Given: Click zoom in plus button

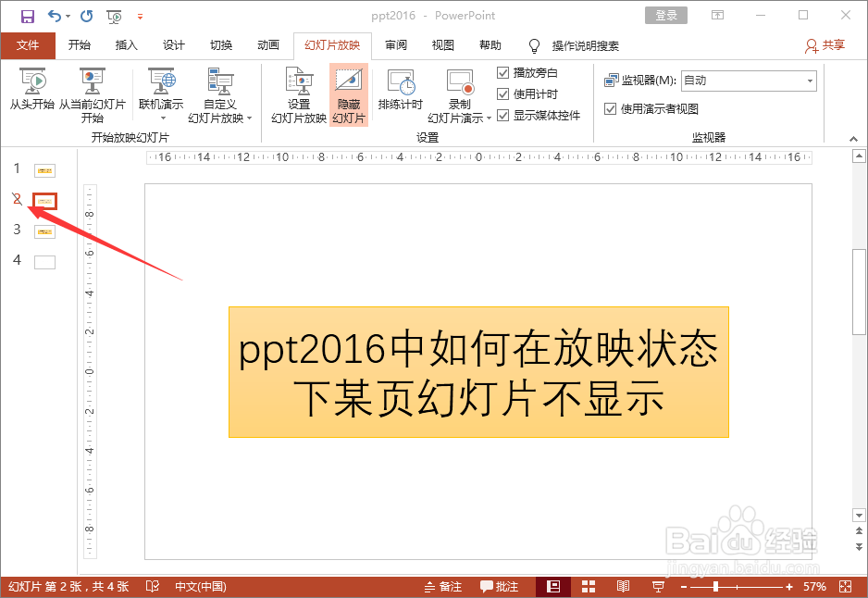Looking at the screenshot, I should click(788, 587).
